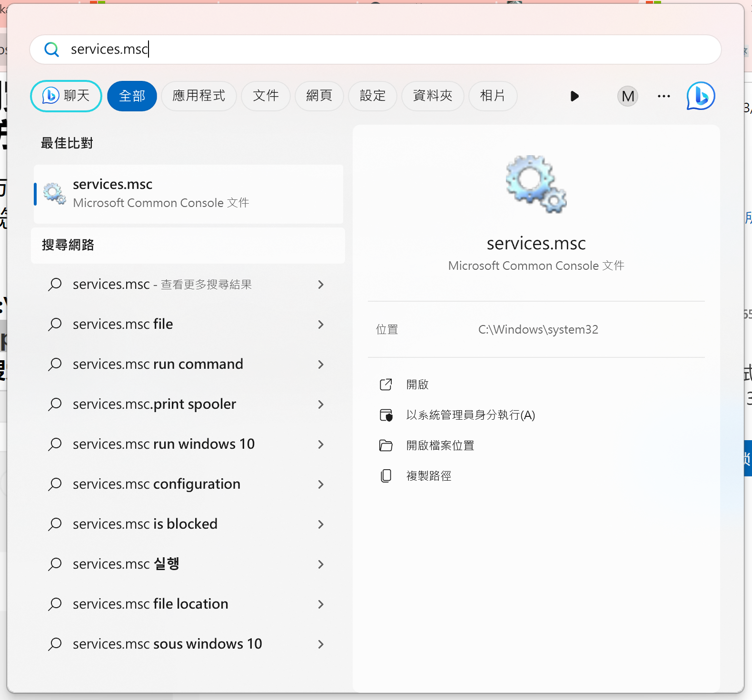Click the search magnifier icon in search box
This screenshot has width=752, height=700.
coord(51,49)
